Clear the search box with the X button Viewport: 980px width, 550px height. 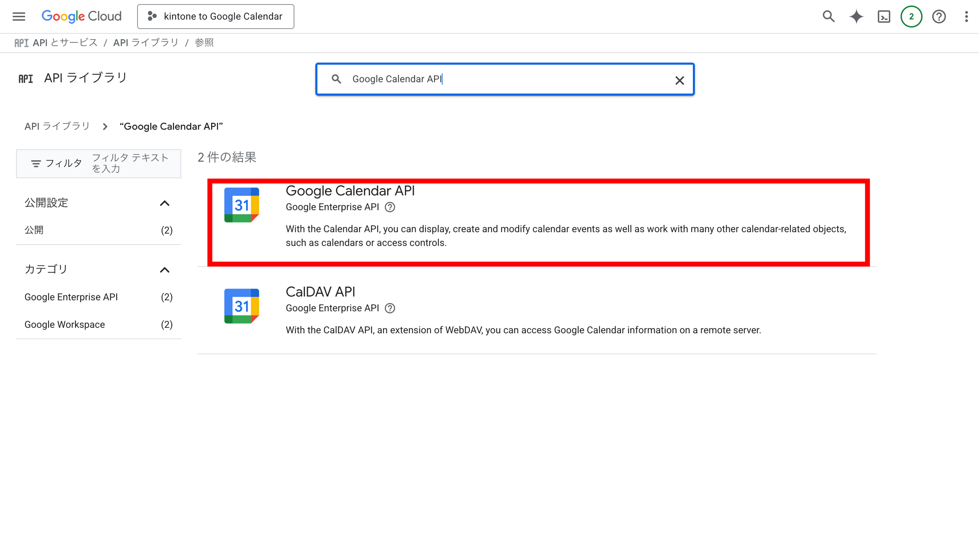coord(680,80)
